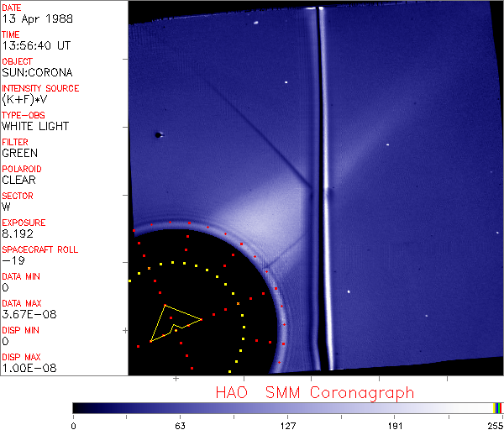
Task: Click the CLEAR polaroid value
Action: pyautogui.click(x=18, y=180)
